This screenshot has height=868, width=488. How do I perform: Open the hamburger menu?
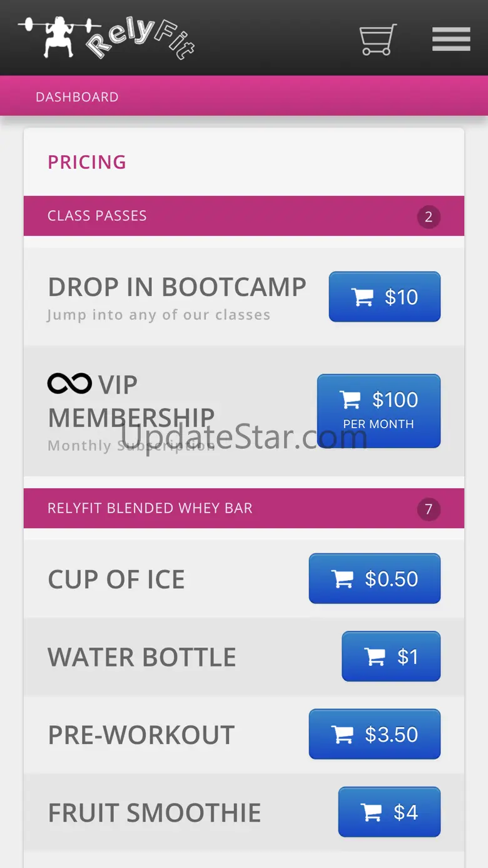451,39
